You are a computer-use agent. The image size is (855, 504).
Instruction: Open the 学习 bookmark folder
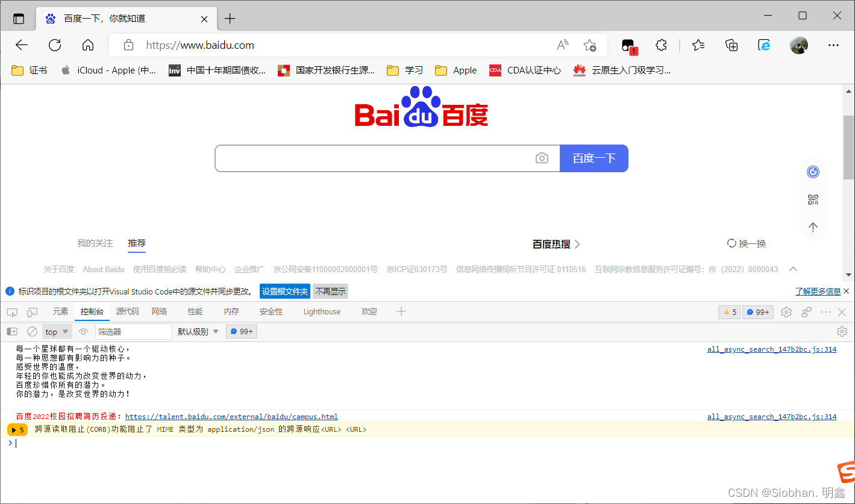pos(405,70)
